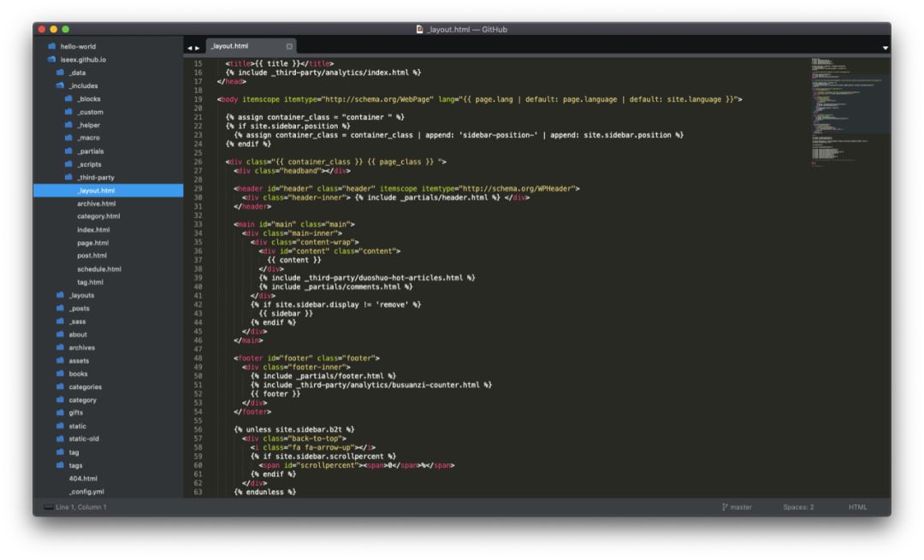Click the _macro folder icon
Screen dimensions: 924x560
[68, 138]
